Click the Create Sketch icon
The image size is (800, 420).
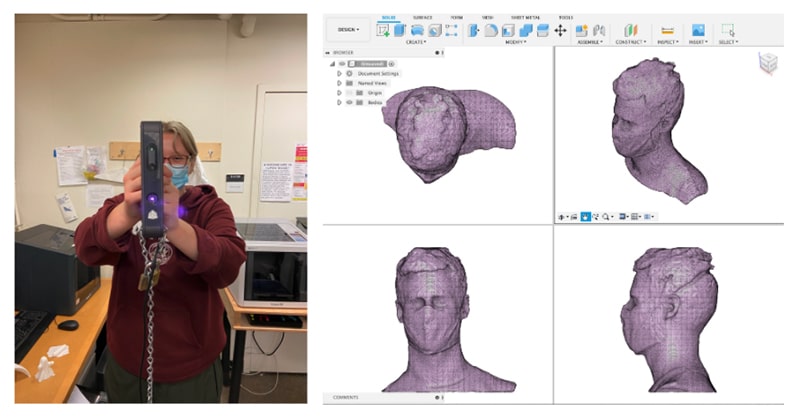tap(383, 30)
